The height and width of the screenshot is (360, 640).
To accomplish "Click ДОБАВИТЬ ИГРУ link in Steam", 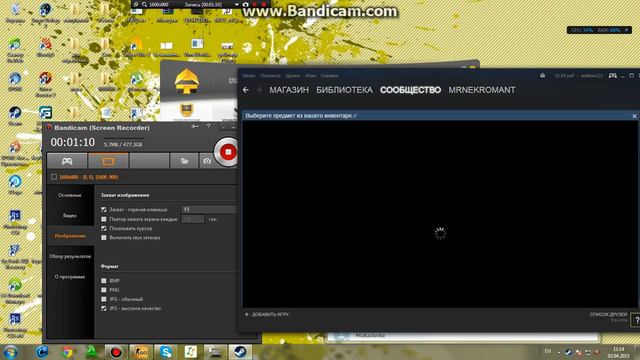I will [268, 314].
